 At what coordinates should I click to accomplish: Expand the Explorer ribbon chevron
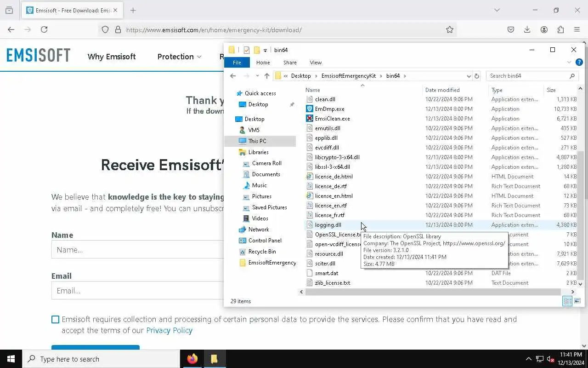569,62
